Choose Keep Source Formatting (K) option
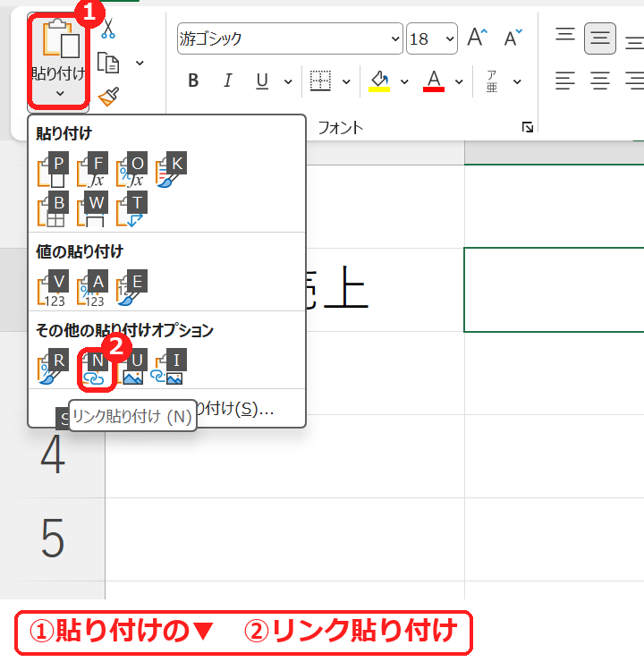 click(171, 170)
